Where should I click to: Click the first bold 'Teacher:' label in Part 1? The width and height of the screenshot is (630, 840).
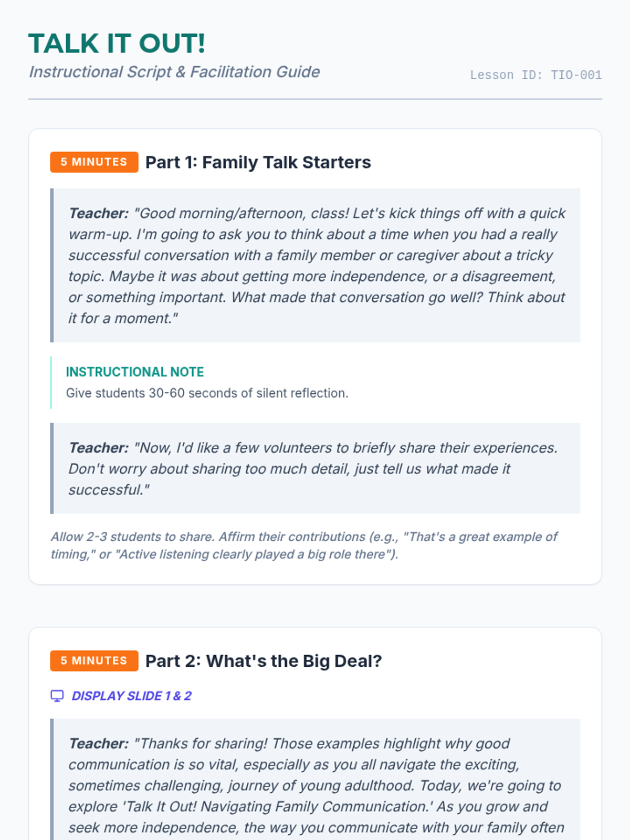[99, 213]
